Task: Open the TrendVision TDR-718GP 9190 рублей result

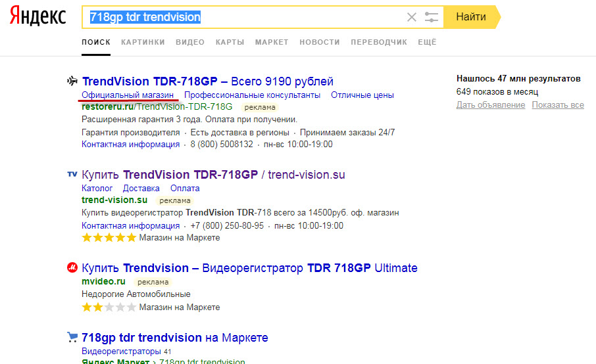Action: coord(207,81)
